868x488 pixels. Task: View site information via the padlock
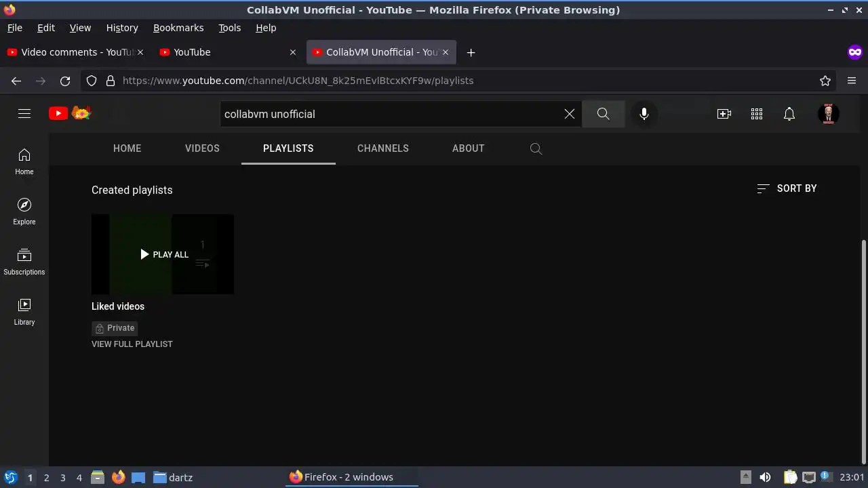tap(111, 81)
